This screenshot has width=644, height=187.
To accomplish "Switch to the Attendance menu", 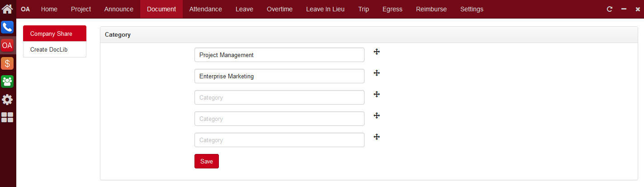I will tap(206, 9).
